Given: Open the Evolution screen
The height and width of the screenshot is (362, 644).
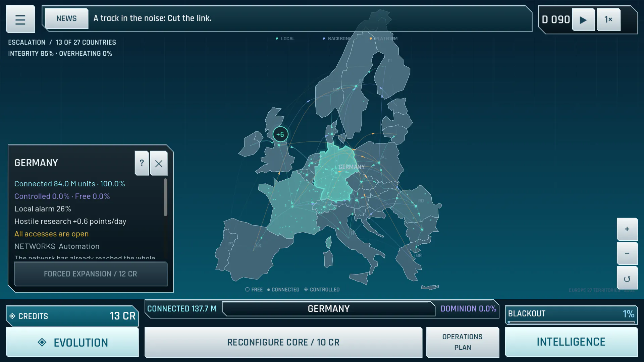Looking at the screenshot, I should (72, 342).
